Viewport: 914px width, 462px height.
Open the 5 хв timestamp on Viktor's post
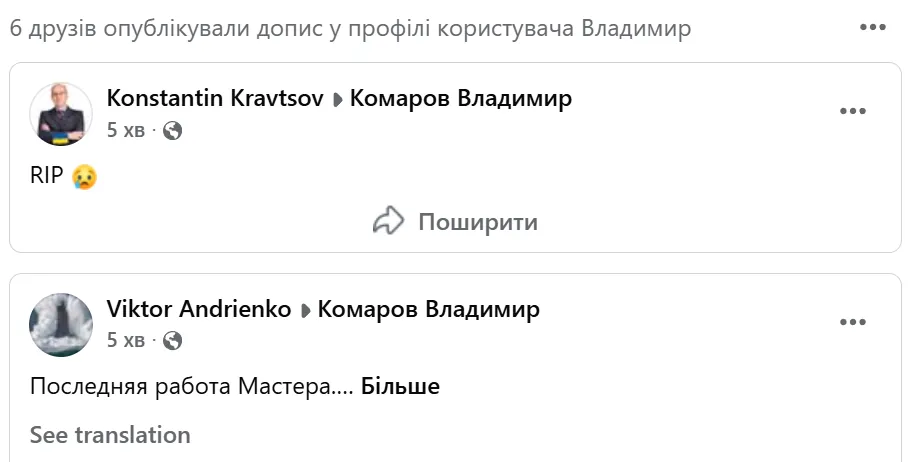pyautogui.click(x=125, y=341)
